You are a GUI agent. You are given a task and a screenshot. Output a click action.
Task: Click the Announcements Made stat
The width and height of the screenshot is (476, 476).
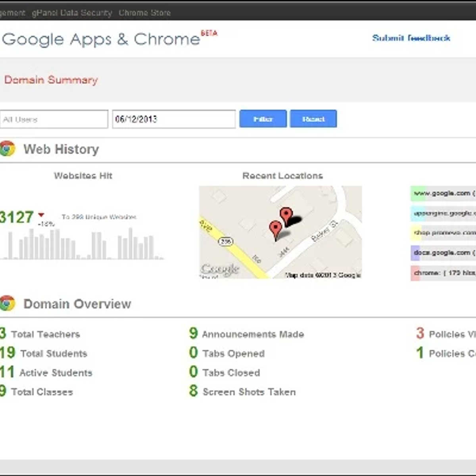[x=247, y=334]
